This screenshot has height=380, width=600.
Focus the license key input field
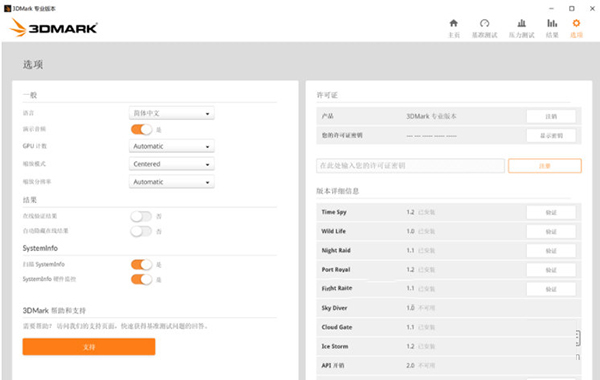point(411,166)
